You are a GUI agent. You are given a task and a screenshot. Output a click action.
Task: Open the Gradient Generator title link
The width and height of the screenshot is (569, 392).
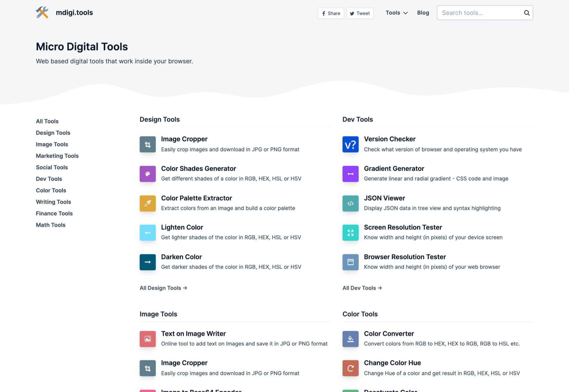tap(394, 168)
